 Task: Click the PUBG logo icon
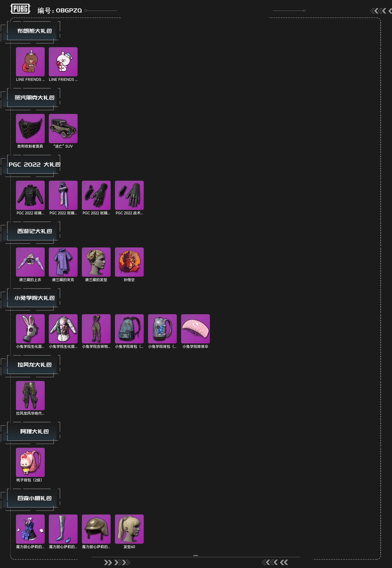click(20, 9)
